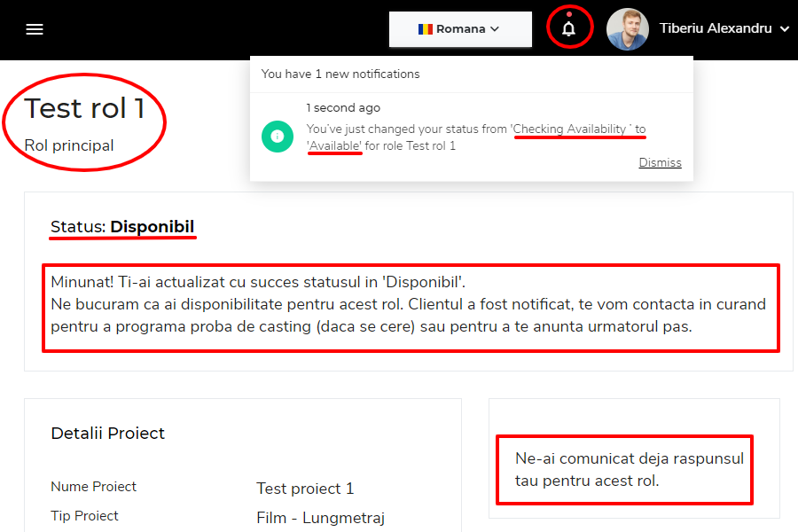Open the Tiberiu Alexandru user menu

[x=716, y=28]
